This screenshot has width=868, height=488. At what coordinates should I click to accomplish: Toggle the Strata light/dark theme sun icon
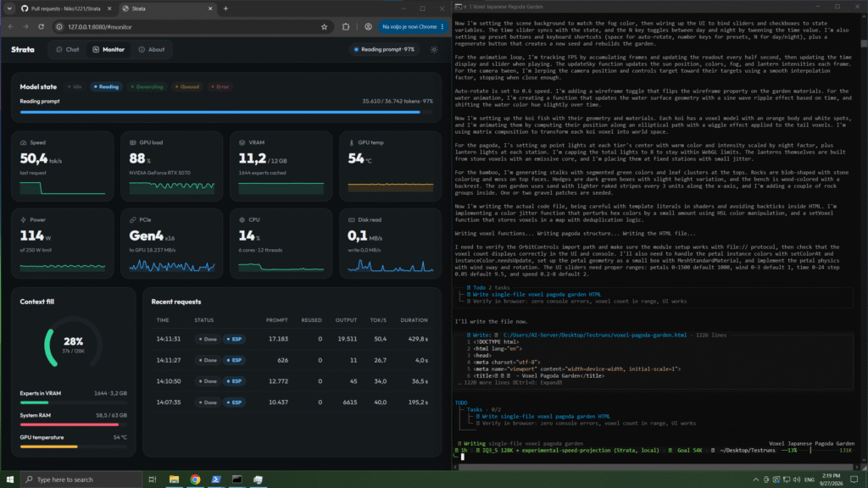434,50
